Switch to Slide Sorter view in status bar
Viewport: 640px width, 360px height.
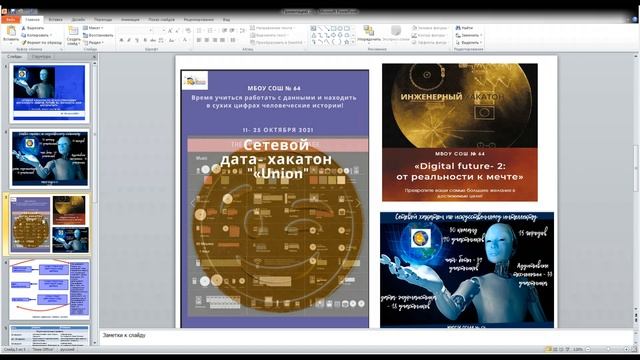555,349
